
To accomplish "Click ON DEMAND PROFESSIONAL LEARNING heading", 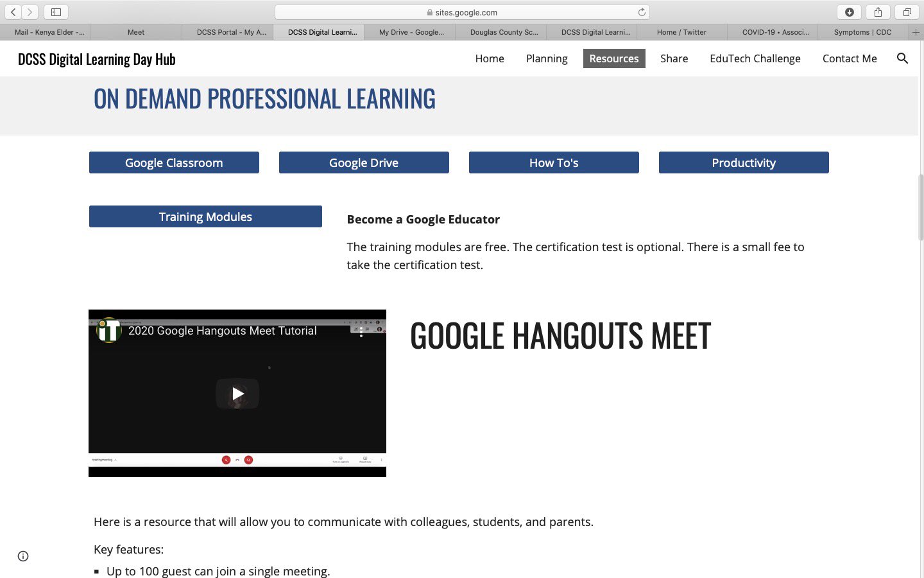I will [264, 99].
